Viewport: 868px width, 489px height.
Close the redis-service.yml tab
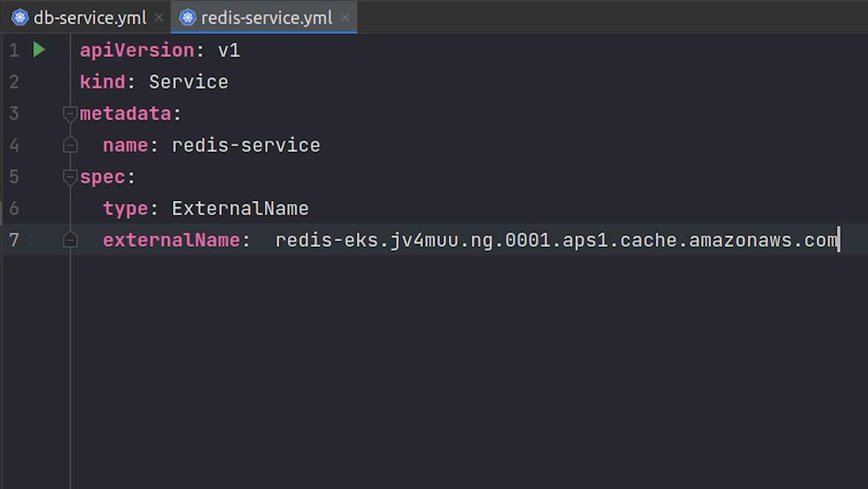pyautogui.click(x=344, y=18)
